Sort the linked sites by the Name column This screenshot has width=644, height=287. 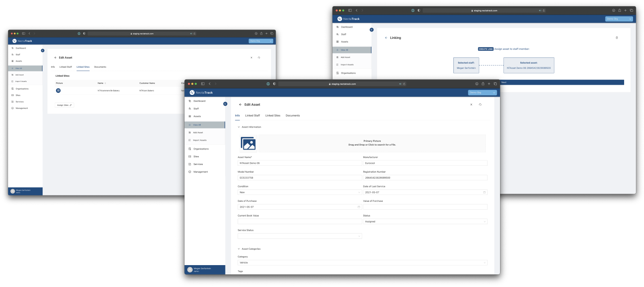pos(101,83)
